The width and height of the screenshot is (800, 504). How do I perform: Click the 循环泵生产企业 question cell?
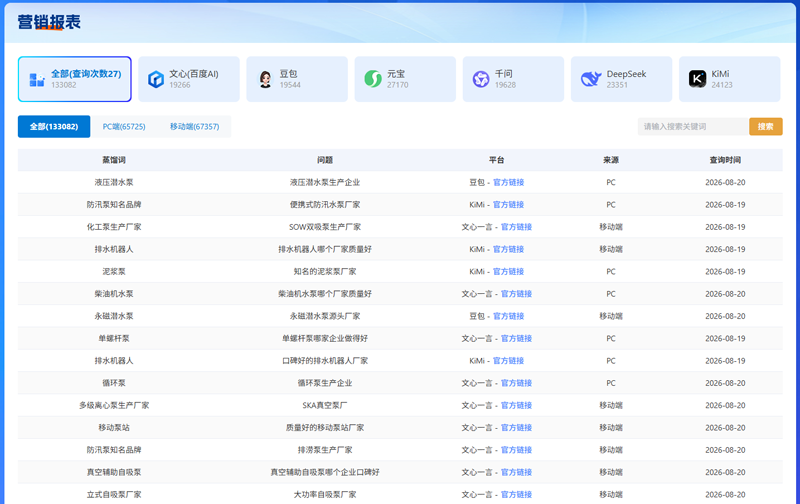click(324, 383)
